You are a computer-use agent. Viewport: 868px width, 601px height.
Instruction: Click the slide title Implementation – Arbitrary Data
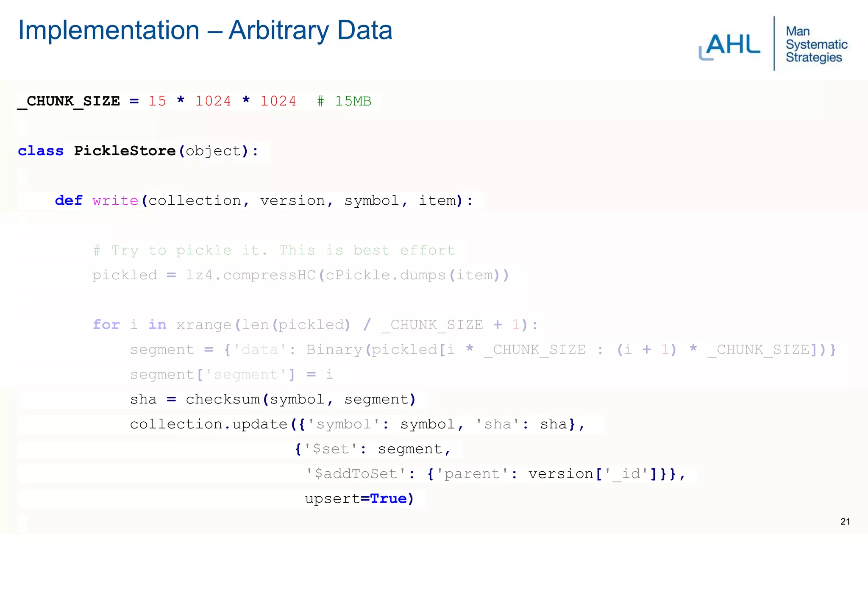[x=205, y=31]
